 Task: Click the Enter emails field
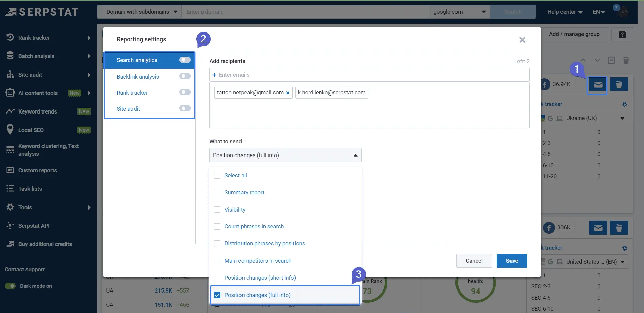[369, 75]
